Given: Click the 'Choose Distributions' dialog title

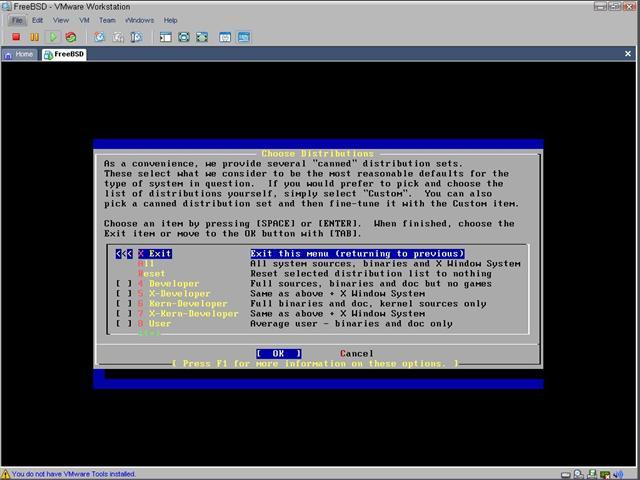Looking at the screenshot, I should point(318,154).
